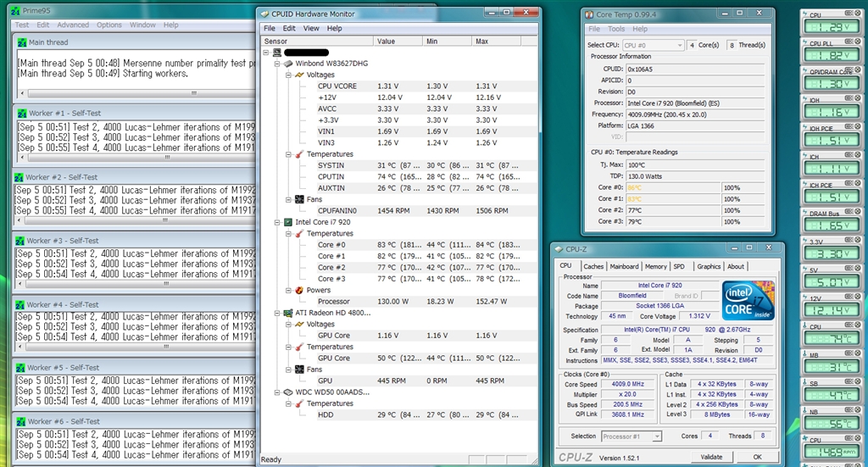Open the Tools menu in Core Temp
The width and height of the screenshot is (868, 467).
point(616,29)
